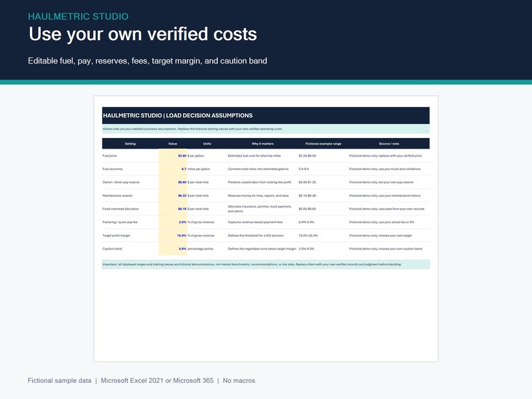This screenshot has width=532, height=399.
Task: Select the $0.22 maintenance reserve value cell
Action: [x=173, y=195]
